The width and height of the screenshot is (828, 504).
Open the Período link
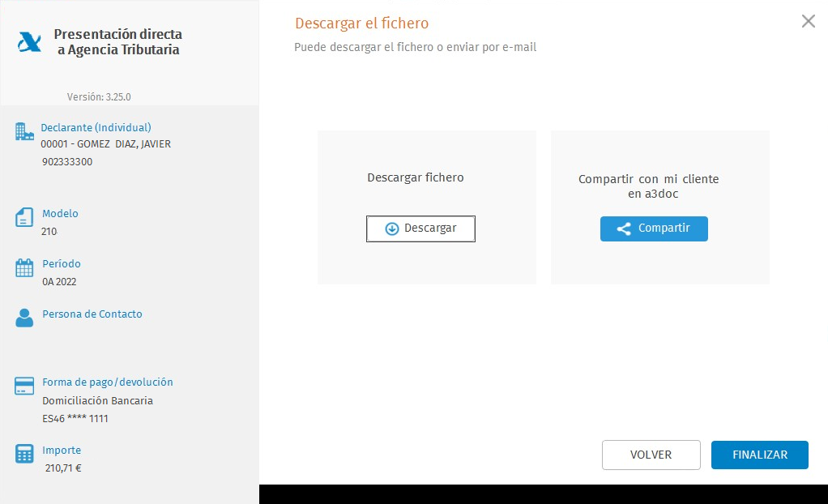62,263
